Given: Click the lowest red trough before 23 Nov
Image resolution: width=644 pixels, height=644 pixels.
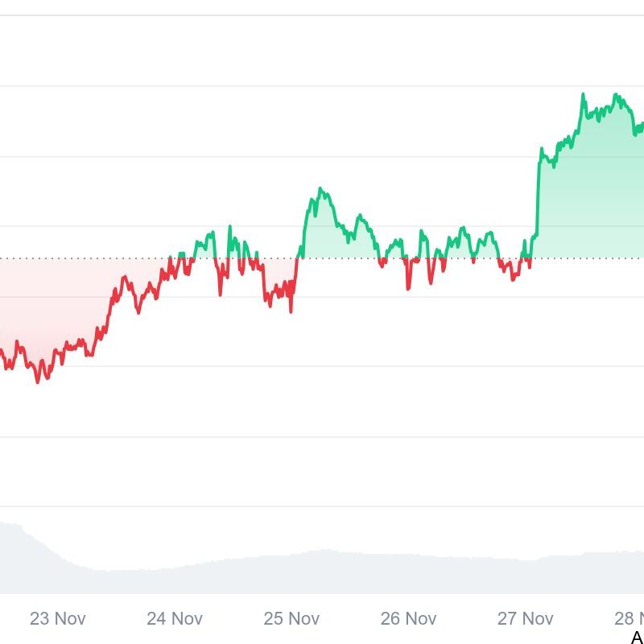Looking at the screenshot, I should pos(38,381).
